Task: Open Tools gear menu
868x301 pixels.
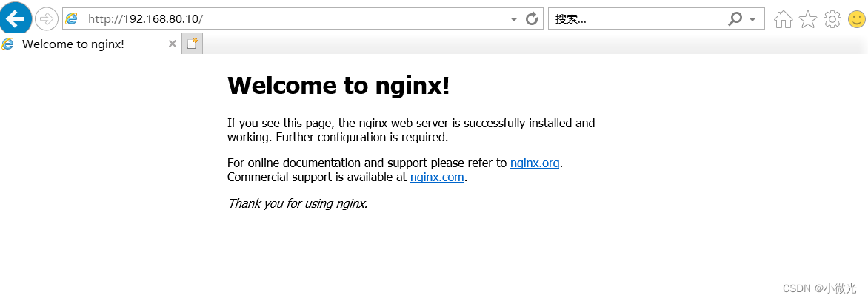Action: [x=832, y=19]
